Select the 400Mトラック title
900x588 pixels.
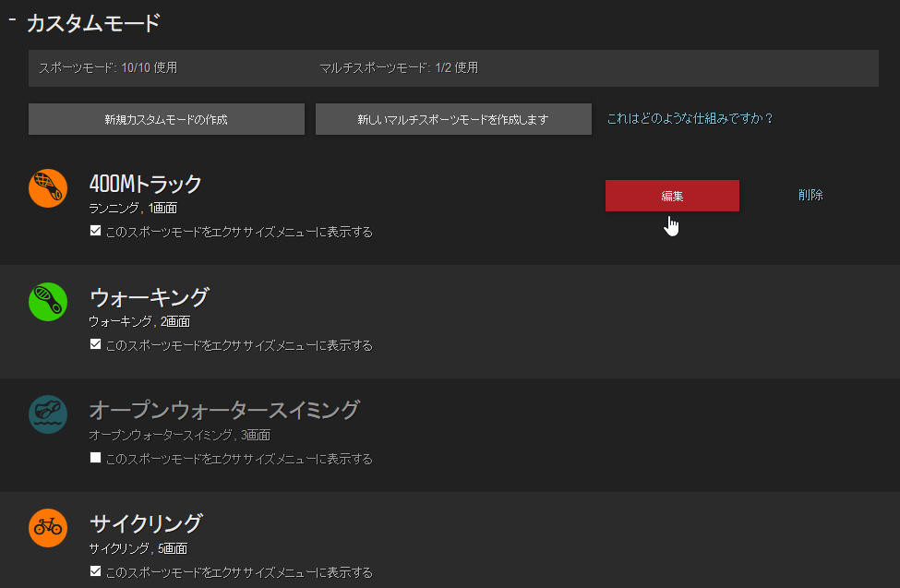tap(145, 184)
